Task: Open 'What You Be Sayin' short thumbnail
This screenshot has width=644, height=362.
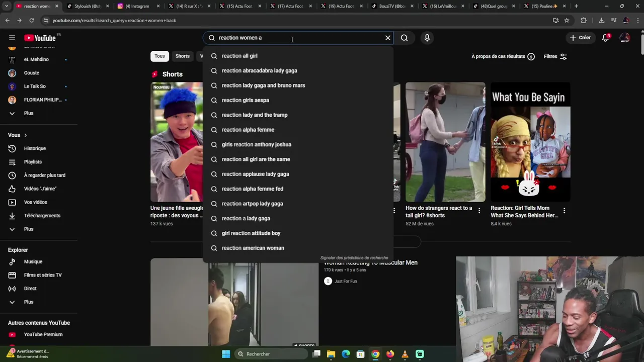Action: (530, 142)
